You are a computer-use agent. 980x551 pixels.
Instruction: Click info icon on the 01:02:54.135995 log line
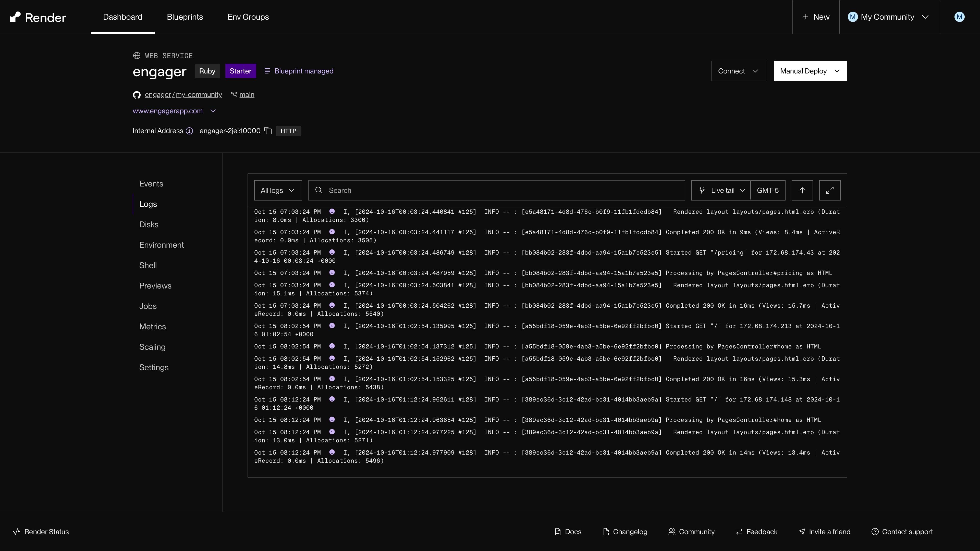pos(332,325)
